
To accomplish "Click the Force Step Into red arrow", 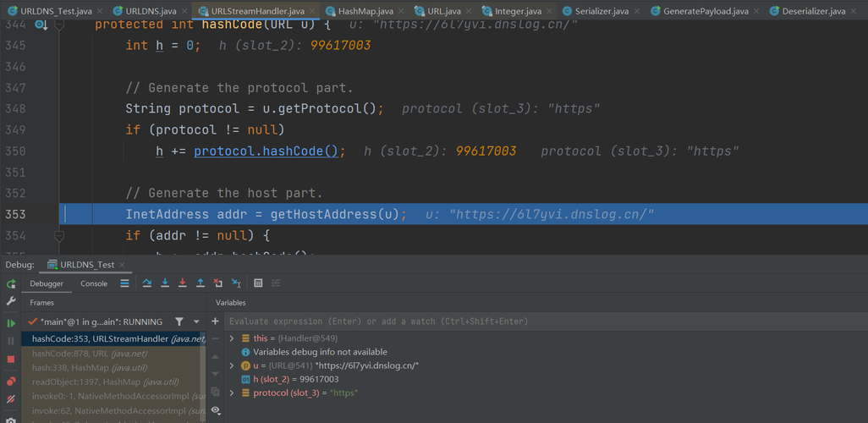I will pyautogui.click(x=183, y=283).
